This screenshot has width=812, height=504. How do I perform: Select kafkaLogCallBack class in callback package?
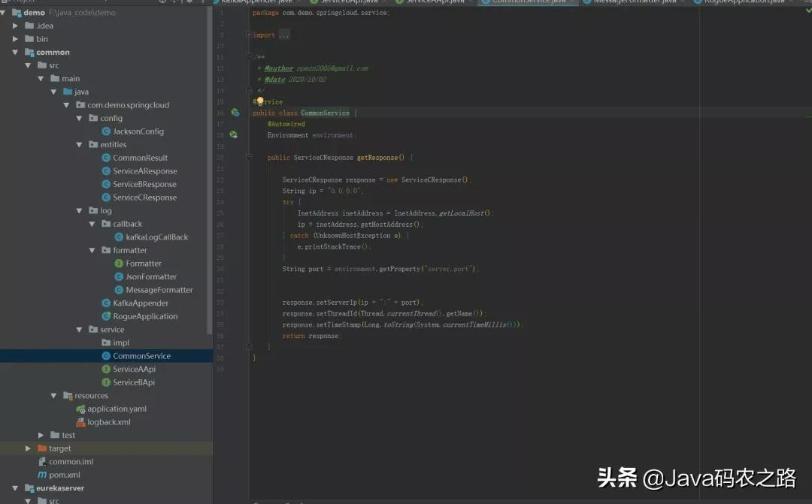click(156, 237)
